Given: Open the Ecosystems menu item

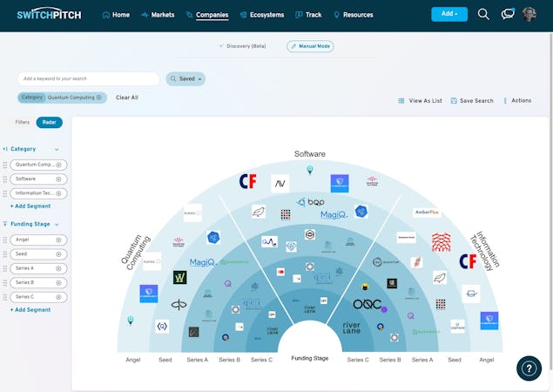Looking at the screenshot, I should tap(262, 15).
